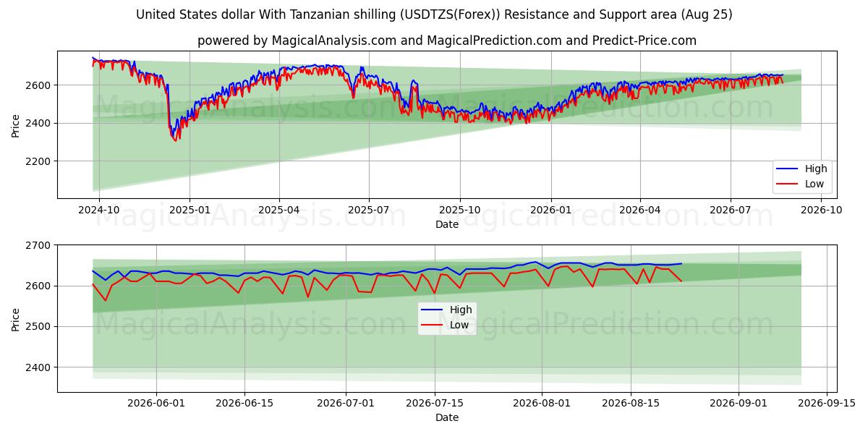Click the upper chart's 2400 price tick
Viewport: 868px width, 434px height.
coord(39,123)
